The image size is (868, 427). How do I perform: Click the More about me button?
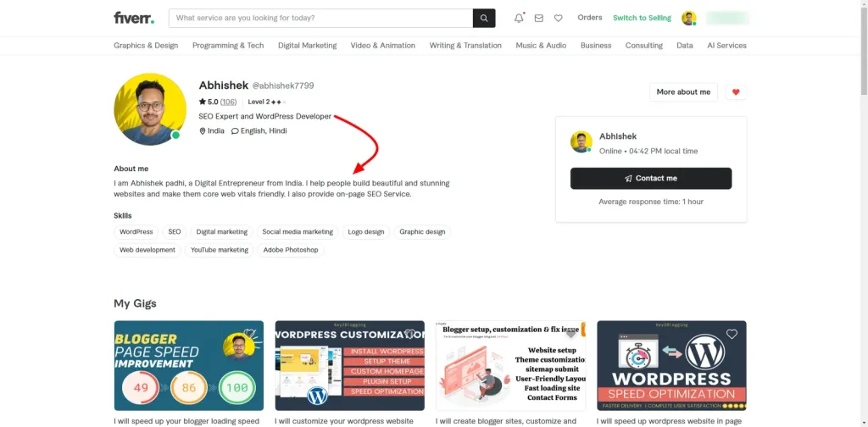[x=683, y=91]
